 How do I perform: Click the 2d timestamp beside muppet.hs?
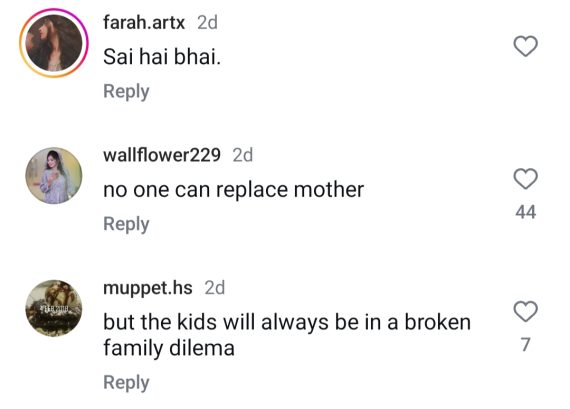(214, 288)
